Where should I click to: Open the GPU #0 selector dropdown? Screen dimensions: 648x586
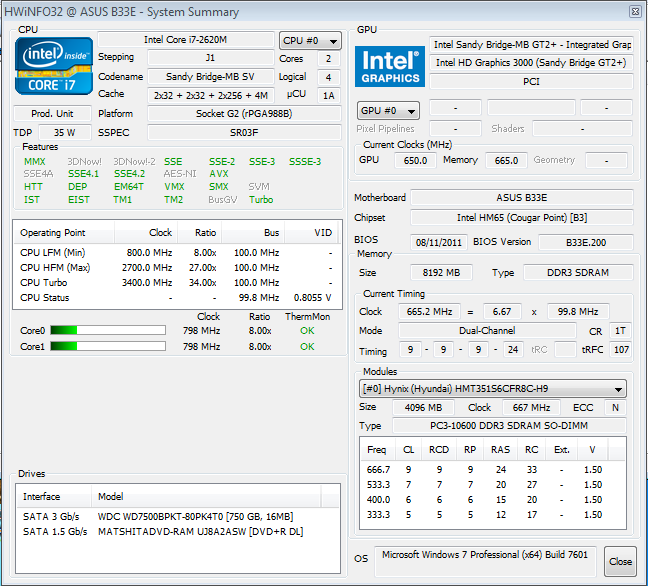388,110
